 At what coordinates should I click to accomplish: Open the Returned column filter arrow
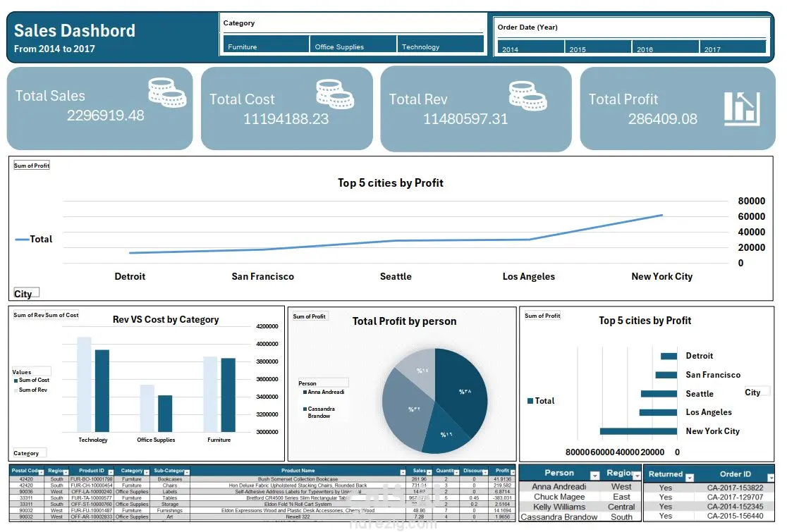[690, 477]
